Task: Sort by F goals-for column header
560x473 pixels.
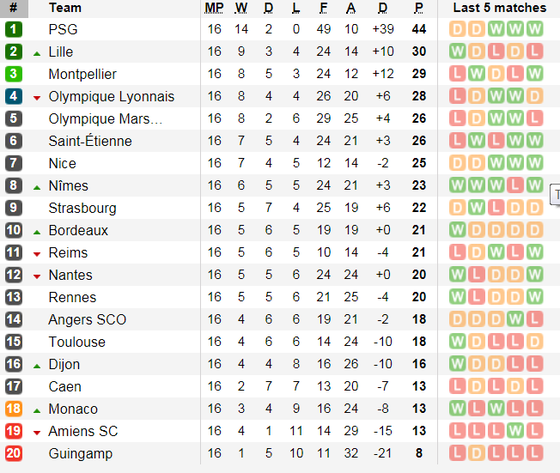Action: click(x=323, y=8)
